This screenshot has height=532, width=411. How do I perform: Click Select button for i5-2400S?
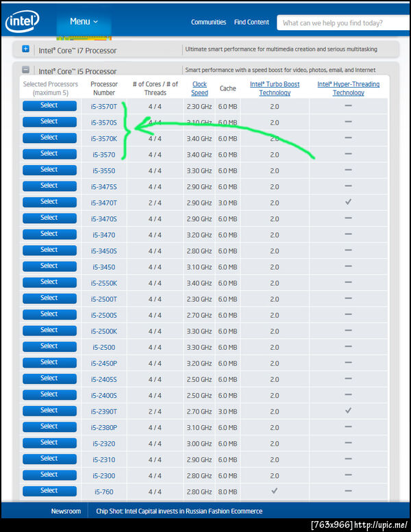tap(49, 394)
